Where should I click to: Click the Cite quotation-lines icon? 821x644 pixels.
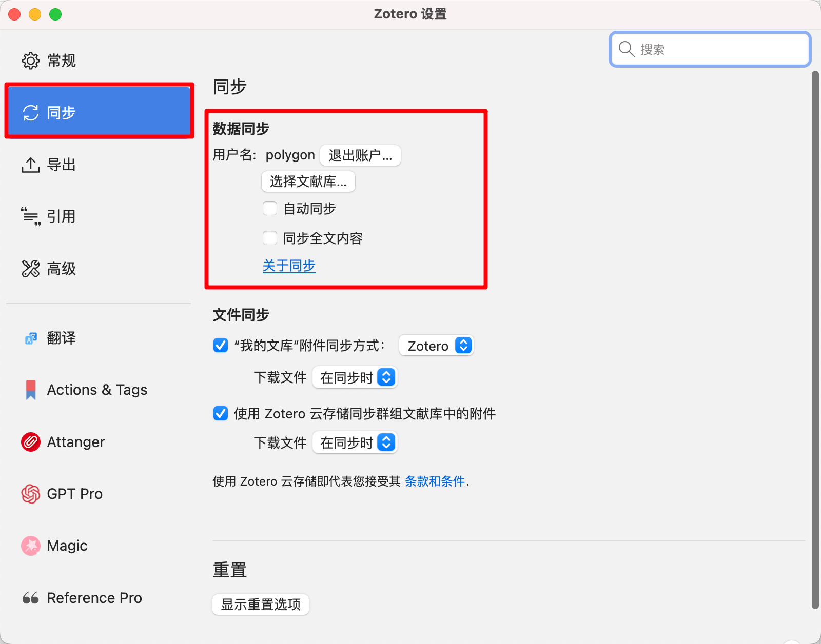31,216
